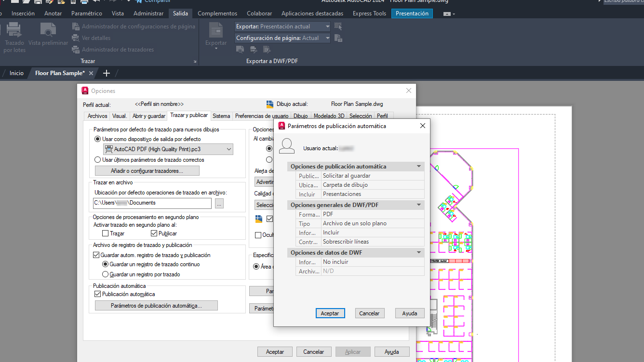Image resolution: width=644 pixels, height=362 pixels.
Task: Click the Carpeta de dibujo location value
Action: (373, 185)
